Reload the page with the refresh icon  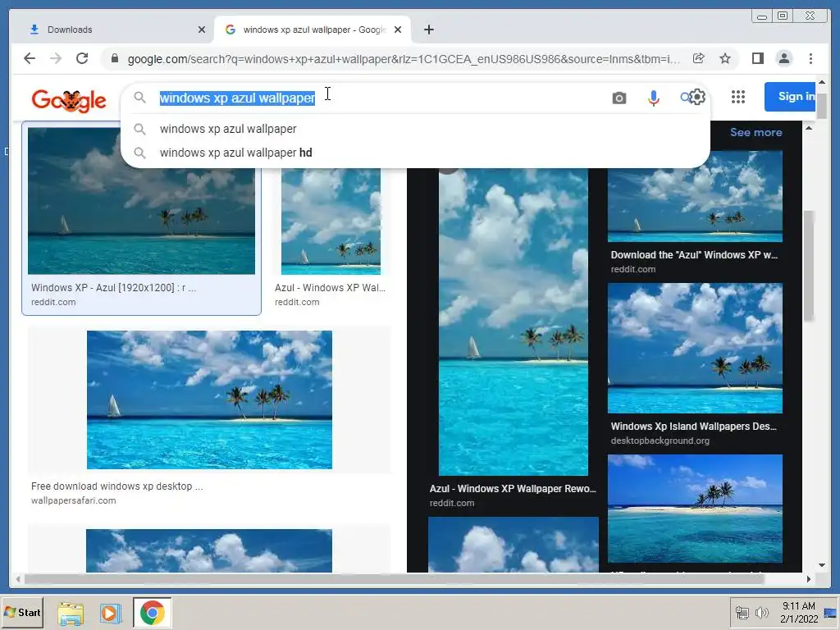pos(82,58)
